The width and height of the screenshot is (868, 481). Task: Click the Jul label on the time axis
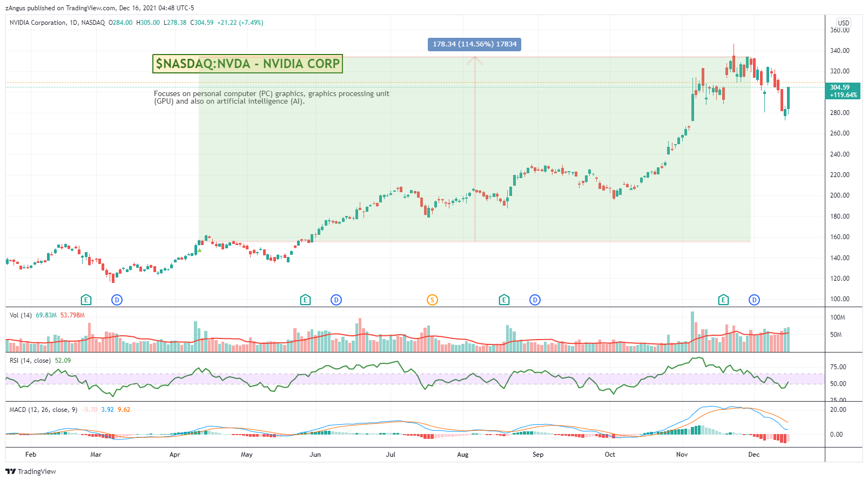(x=391, y=455)
